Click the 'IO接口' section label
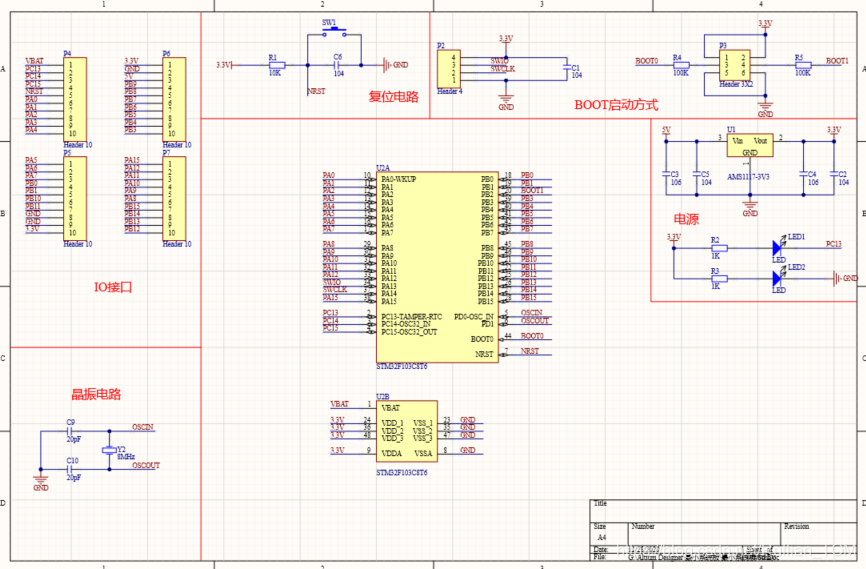The height and width of the screenshot is (569, 866). (x=113, y=287)
